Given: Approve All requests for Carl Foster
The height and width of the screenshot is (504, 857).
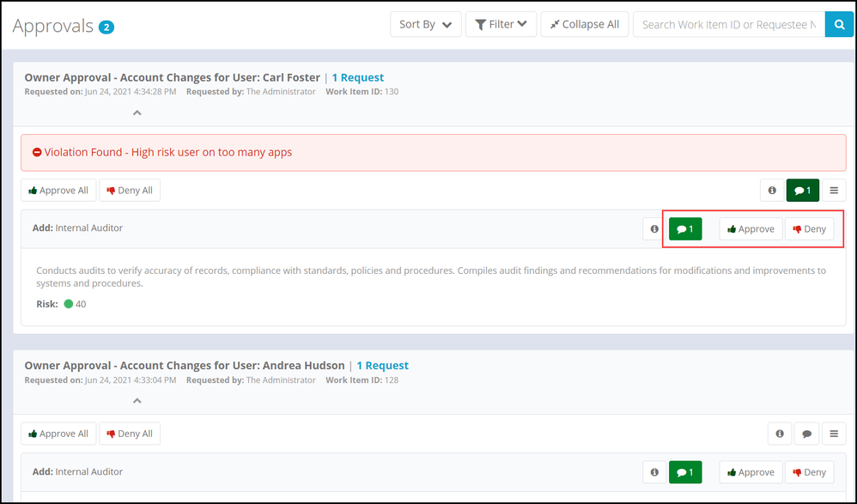Looking at the screenshot, I should click(58, 191).
